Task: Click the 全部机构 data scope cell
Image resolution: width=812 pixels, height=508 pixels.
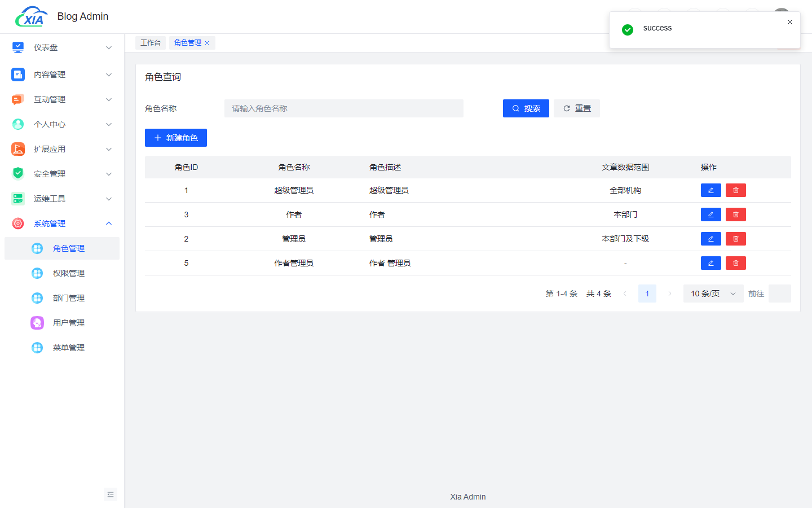Action: [x=625, y=190]
